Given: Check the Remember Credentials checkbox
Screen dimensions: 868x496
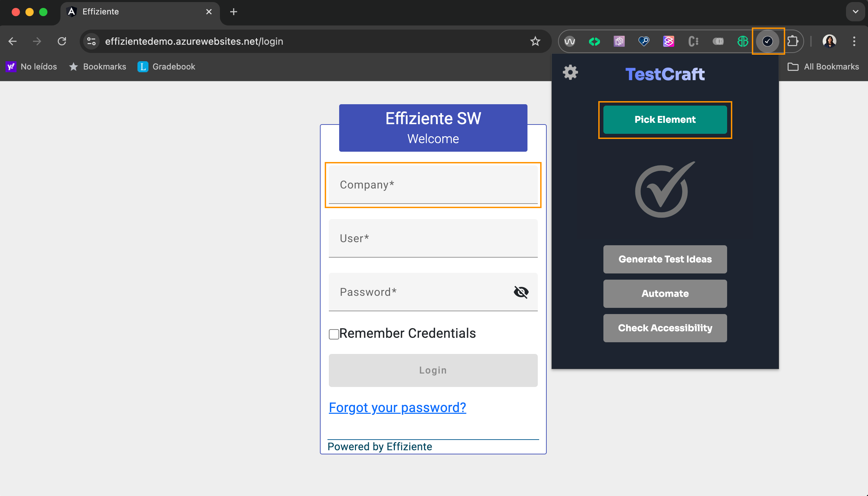Looking at the screenshot, I should pos(334,334).
